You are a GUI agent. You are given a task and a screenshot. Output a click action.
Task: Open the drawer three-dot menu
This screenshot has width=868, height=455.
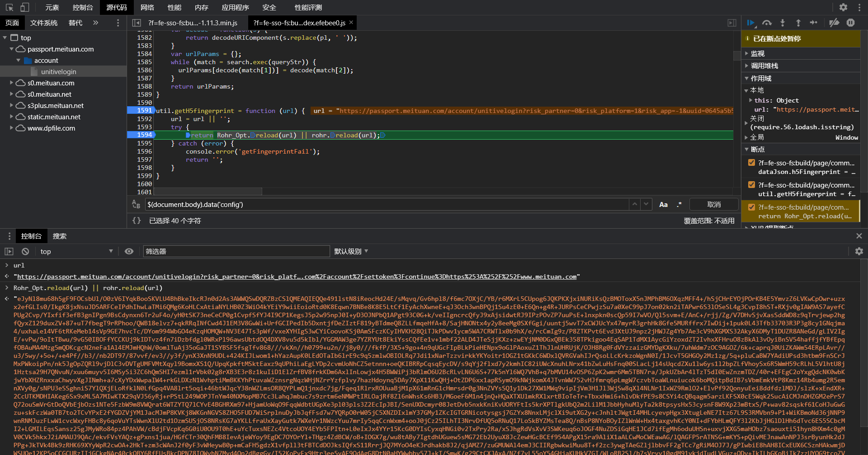9,236
